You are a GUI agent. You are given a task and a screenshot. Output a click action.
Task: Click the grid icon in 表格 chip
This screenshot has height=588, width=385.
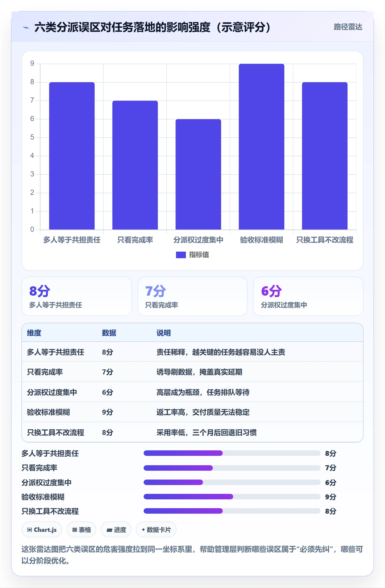tap(75, 530)
